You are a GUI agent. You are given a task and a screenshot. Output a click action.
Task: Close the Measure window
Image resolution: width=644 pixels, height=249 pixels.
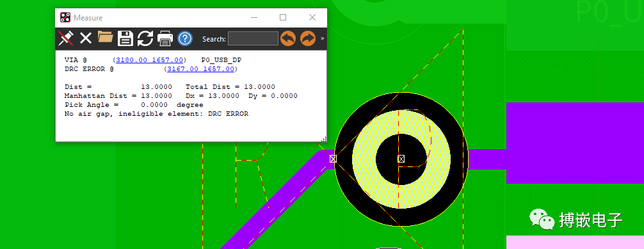(x=312, y=17)
